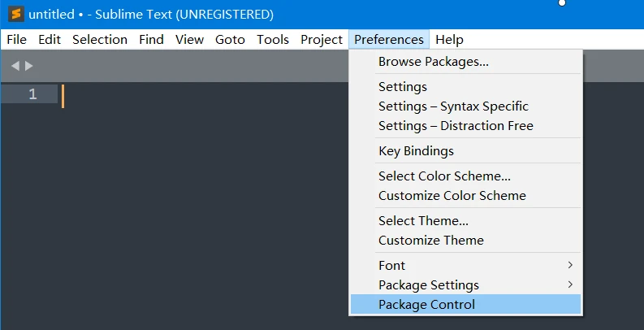Open the Goto menu
Viewport: 644px width, 330px height.
(231, 39)
